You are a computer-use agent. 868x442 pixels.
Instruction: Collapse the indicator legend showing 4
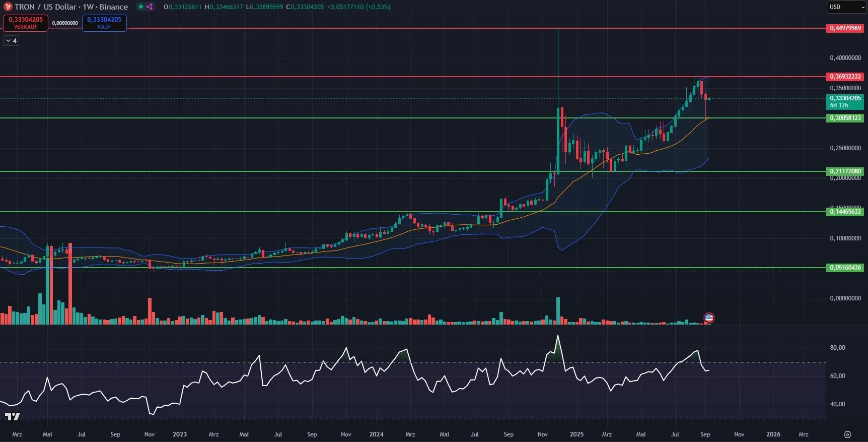click(11, 41)
